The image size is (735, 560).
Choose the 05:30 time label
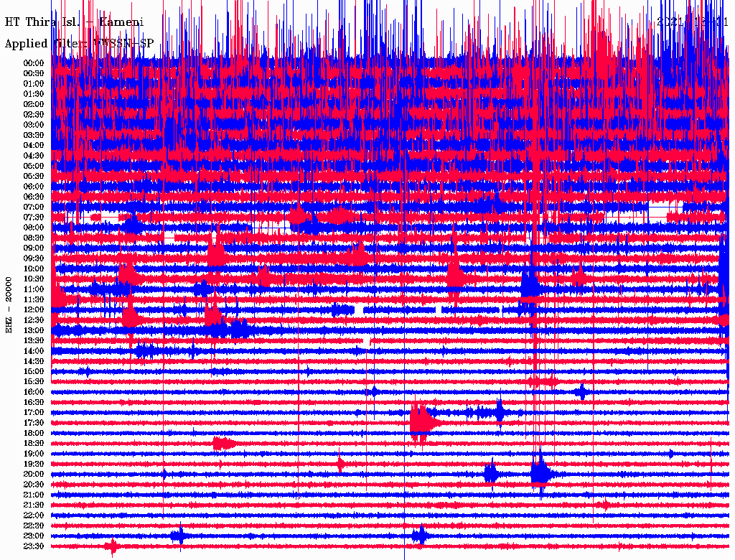(34, 177)
